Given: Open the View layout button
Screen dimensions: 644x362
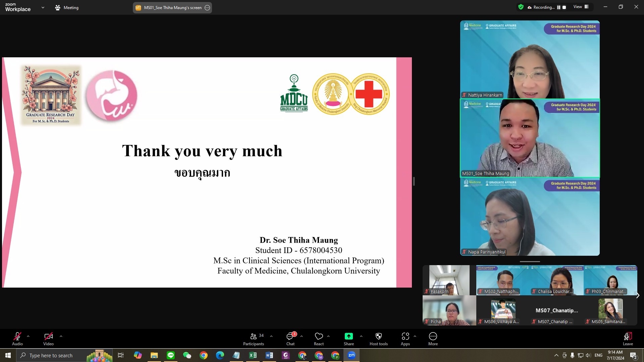Looking at the screenshot, I should click(581, 7).
